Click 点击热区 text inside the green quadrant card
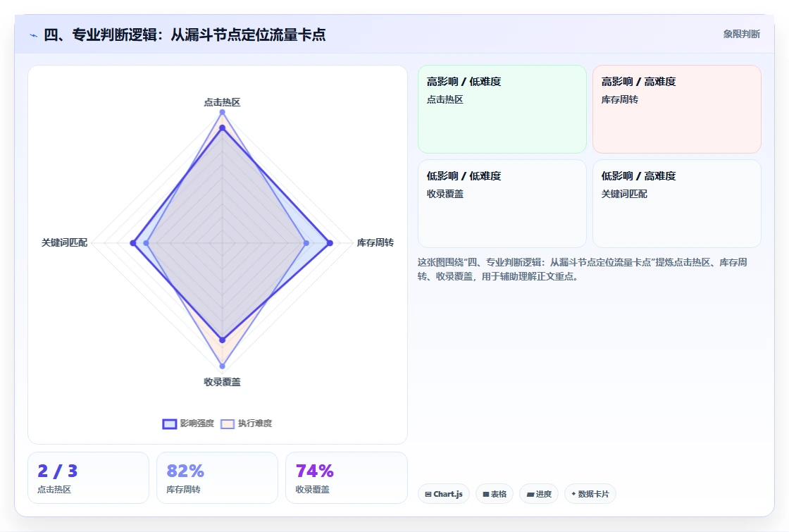Viewport: 789px width, 532px height. [445, 99]
